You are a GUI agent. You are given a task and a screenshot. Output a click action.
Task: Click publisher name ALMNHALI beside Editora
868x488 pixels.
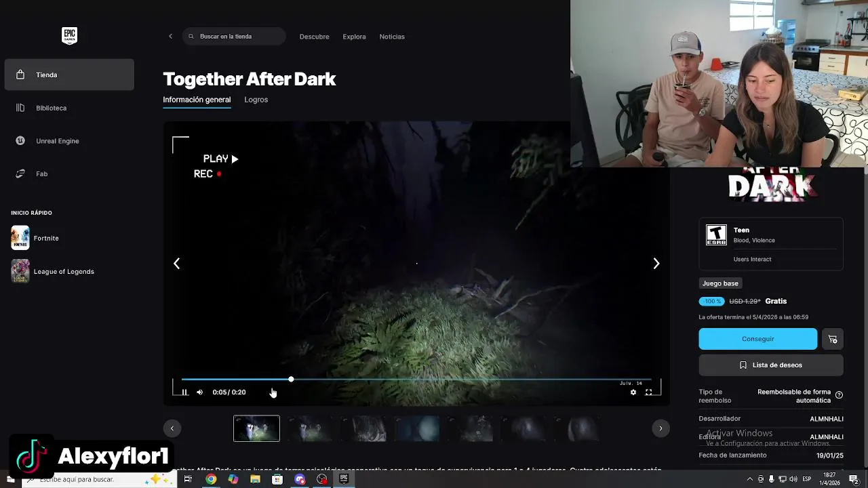point(827,437)
